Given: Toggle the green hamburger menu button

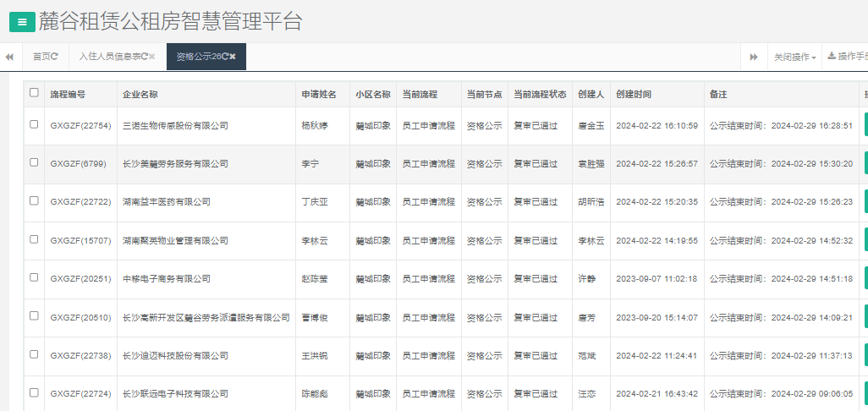Looking at the screenshot, I should pos(22,22).
